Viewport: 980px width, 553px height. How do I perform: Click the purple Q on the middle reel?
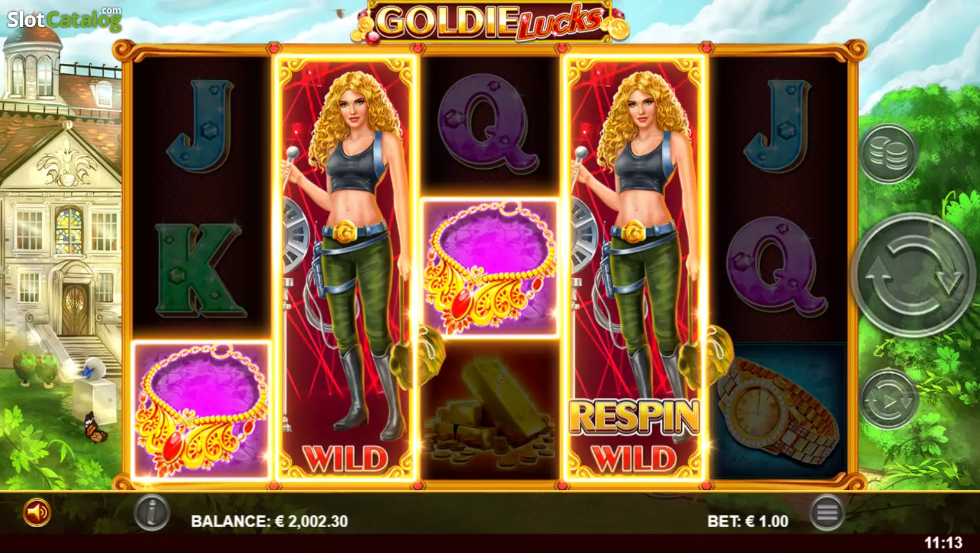tap(488, 124)
